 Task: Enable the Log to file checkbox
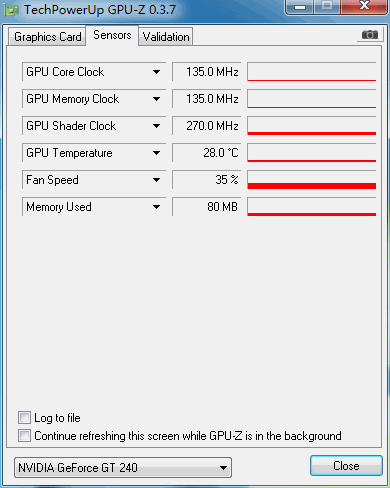coord(24,418)
